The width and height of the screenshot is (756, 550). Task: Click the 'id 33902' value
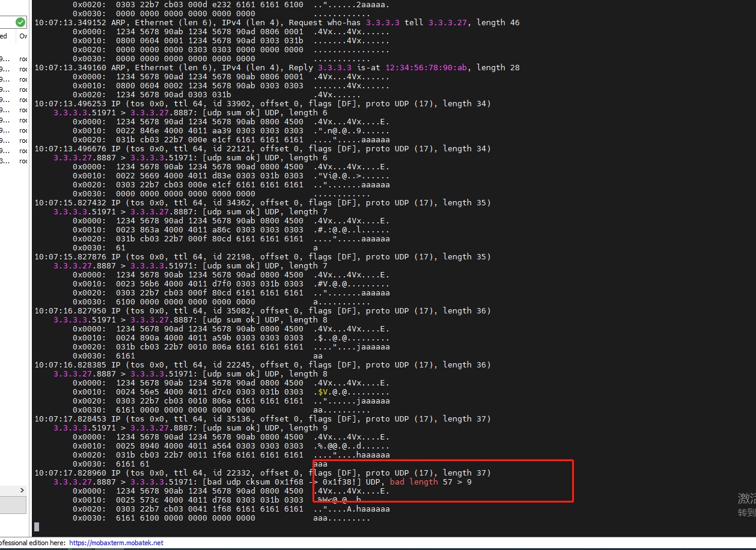tap(231, 103)
